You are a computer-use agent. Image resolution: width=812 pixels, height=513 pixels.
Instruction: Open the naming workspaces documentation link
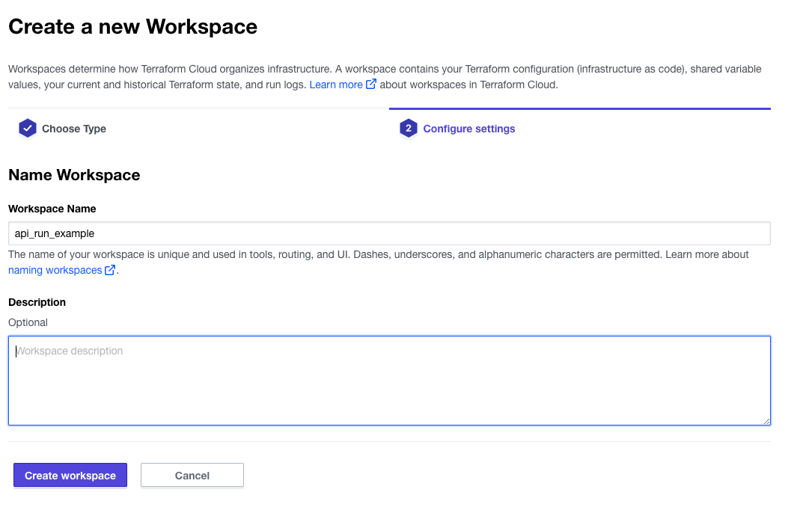pyautogui.click(x=55, y=270)
